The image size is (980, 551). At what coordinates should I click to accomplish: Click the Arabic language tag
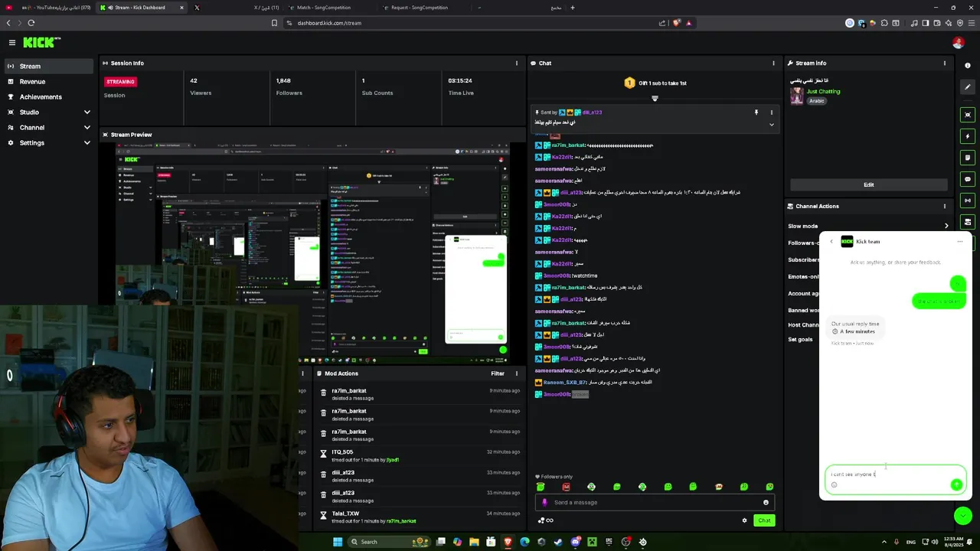(817, 101)
